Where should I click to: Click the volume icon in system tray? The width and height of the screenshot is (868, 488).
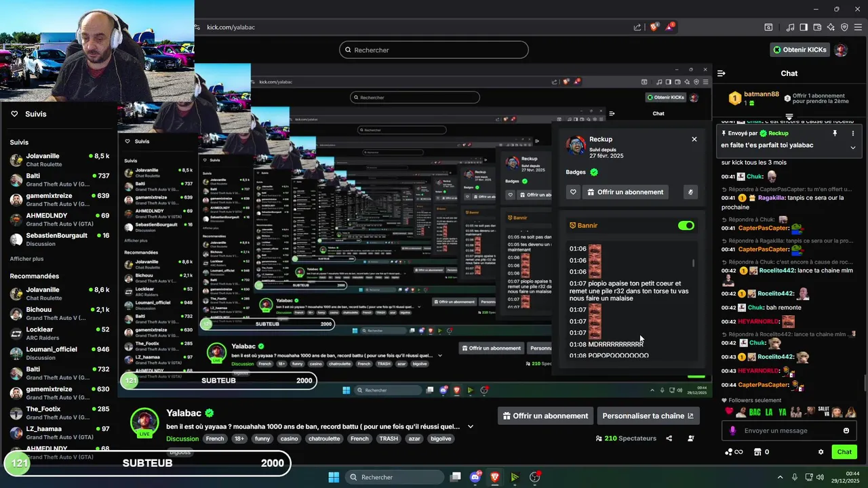pos(821,477)
